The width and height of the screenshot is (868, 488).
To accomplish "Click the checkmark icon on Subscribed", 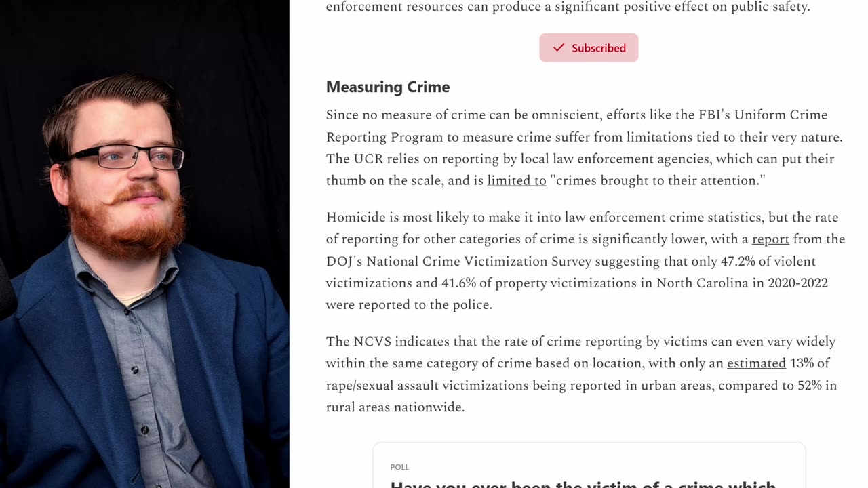I will click(559, 48).
